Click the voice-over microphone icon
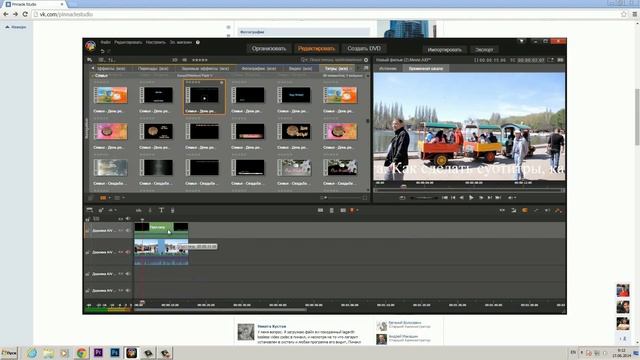 172,210
